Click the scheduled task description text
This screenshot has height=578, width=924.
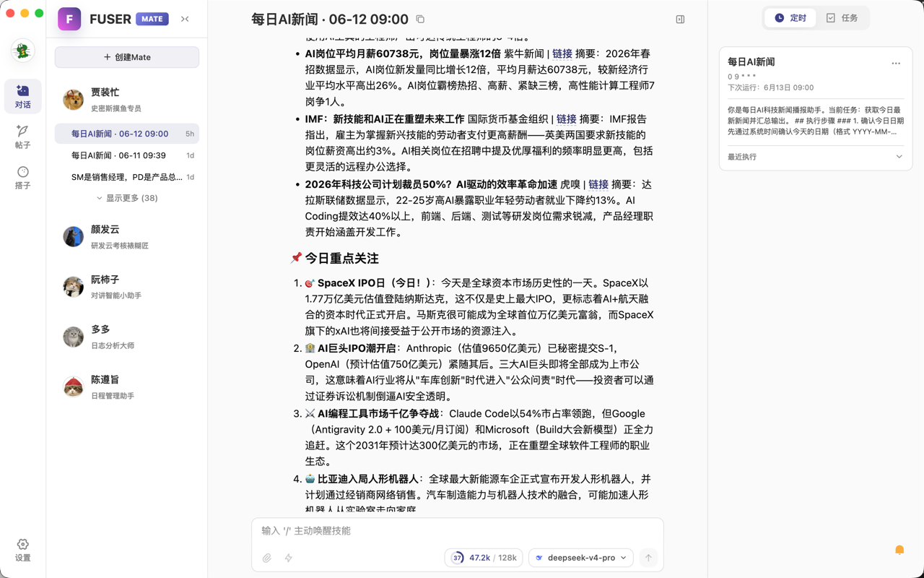click(816, 121)
